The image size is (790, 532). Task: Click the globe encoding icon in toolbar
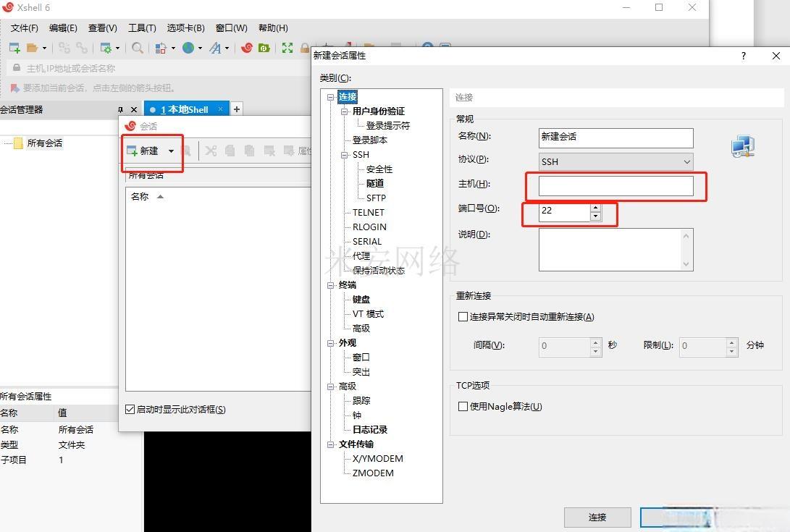click(188, 48)
